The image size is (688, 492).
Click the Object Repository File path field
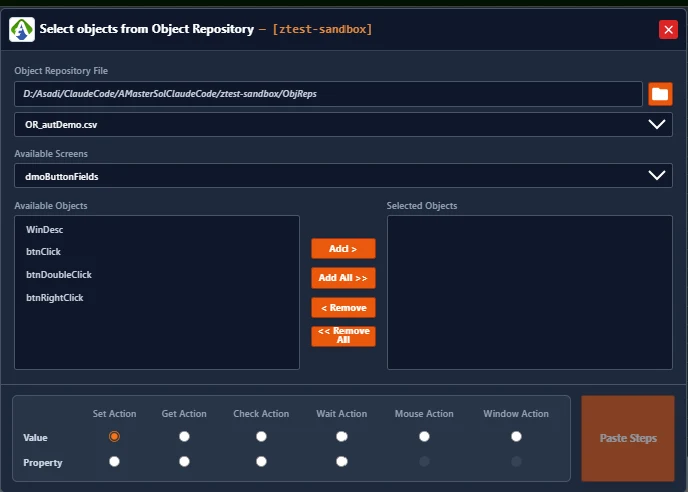(328, 94)
